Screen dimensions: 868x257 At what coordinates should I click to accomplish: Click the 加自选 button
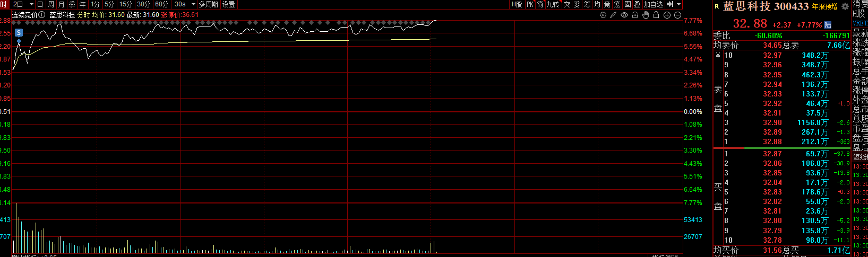coord(653,4)
